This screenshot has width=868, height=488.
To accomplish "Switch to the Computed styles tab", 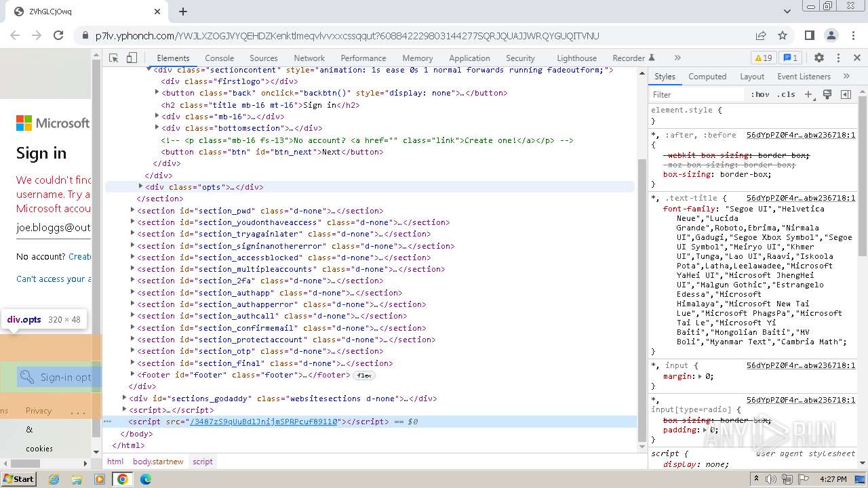I will 707,77.
